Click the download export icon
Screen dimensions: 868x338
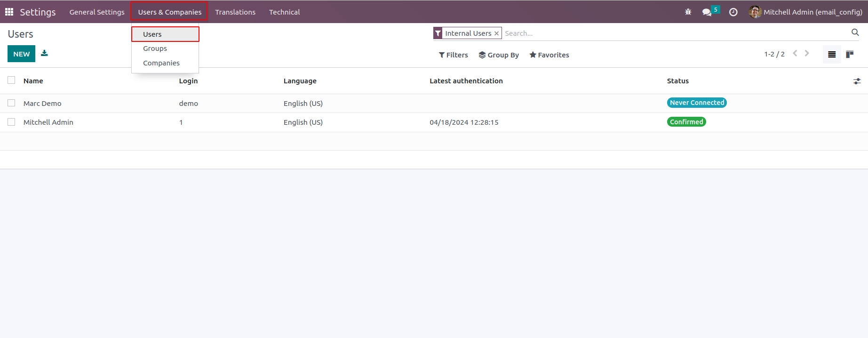[x=44, y=53]
